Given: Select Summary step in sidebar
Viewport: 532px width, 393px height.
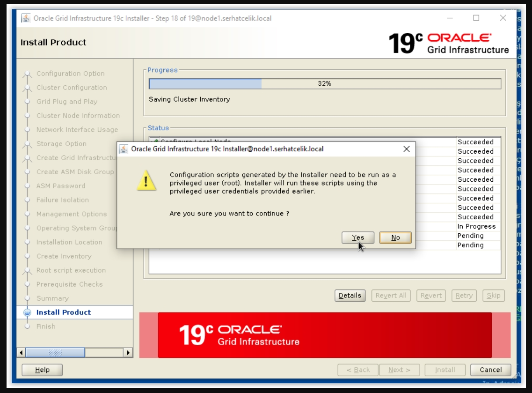Looking at the screenshot, I should tap(52, 298).
